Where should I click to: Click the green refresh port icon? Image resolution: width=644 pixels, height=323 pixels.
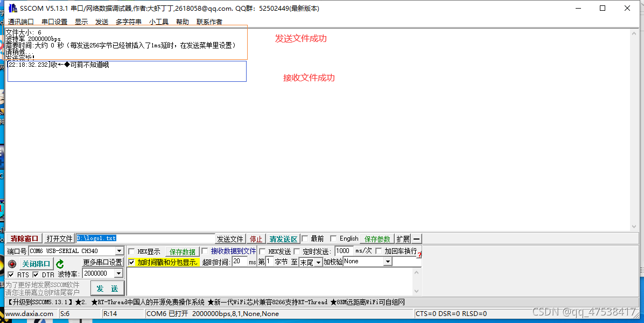(x=60, y=264)
